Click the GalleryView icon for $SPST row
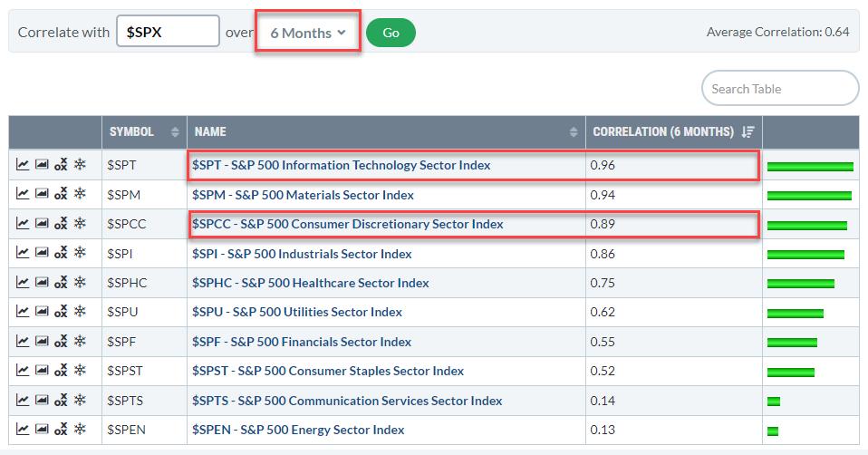Screen dimensions: 868x455 tap(42, 371)
